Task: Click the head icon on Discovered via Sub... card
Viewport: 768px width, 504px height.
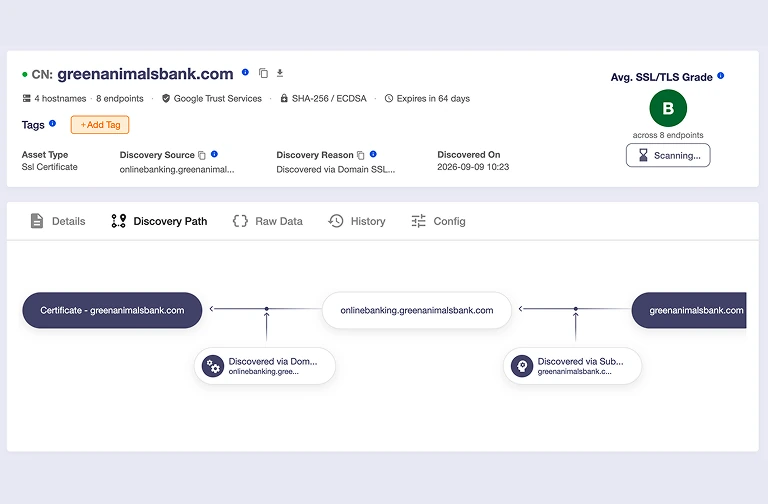Action: (522, 366)
